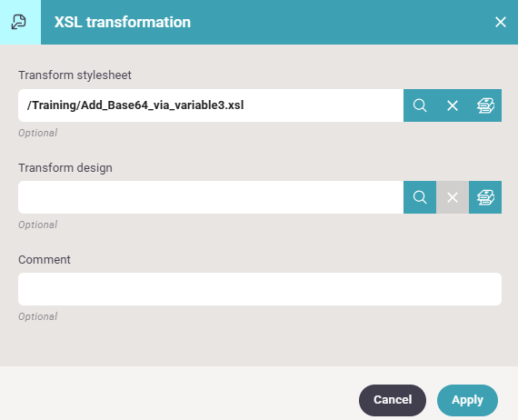Focus the Transform stylesheet input field
This screenshot has height=420, width=518.
[211, 105]
